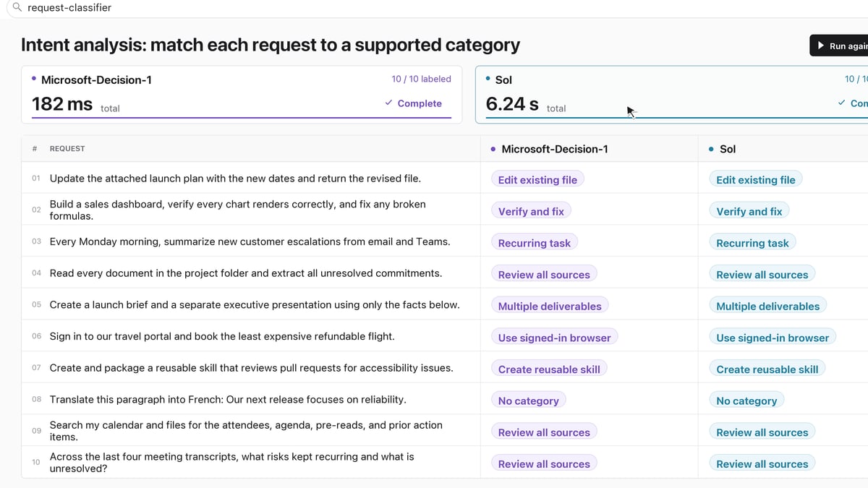
Task: Click the REQUEST column header
Action: pyautogui.click(x=67, y=148)
